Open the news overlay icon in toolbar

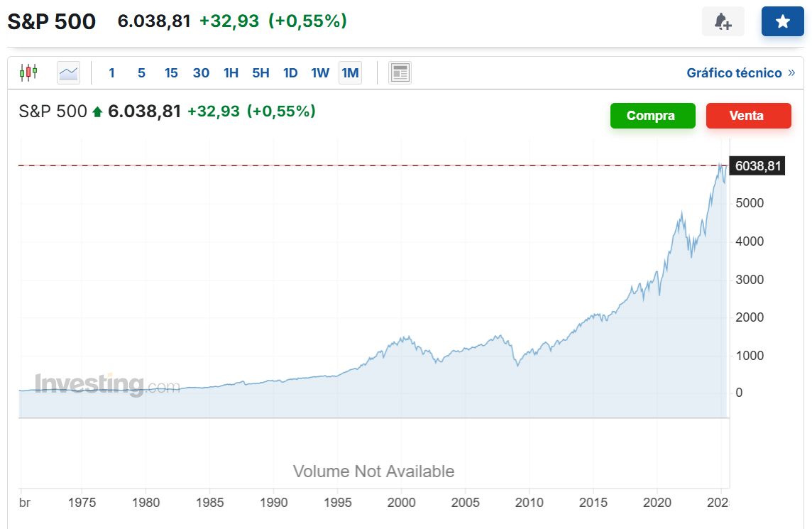coord(400,72)
